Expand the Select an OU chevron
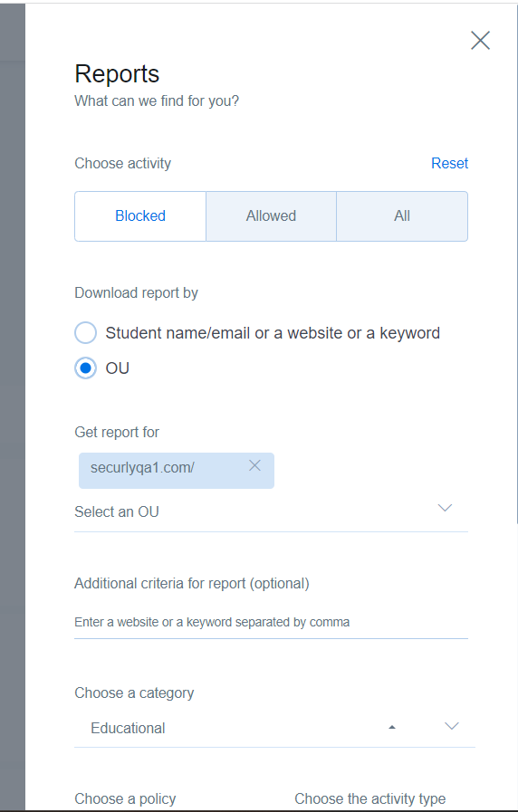Image resolution: width=518 pixels, height=812 pixels. coord(445,508)
